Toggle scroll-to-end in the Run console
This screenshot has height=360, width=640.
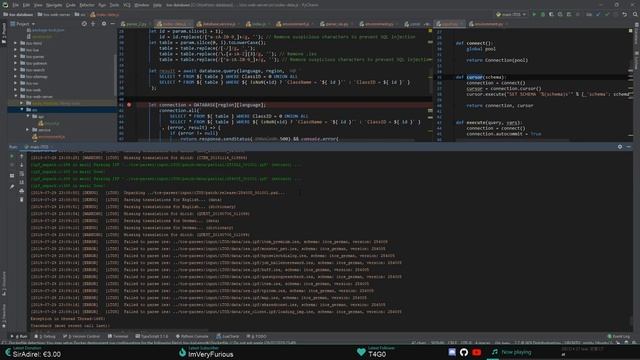click(x=22, y=182)
